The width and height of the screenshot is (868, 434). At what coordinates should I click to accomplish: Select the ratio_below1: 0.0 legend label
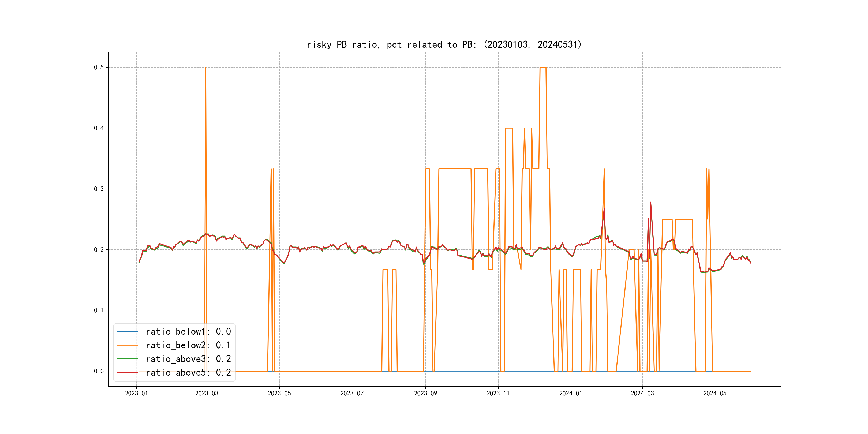[188, 332]
